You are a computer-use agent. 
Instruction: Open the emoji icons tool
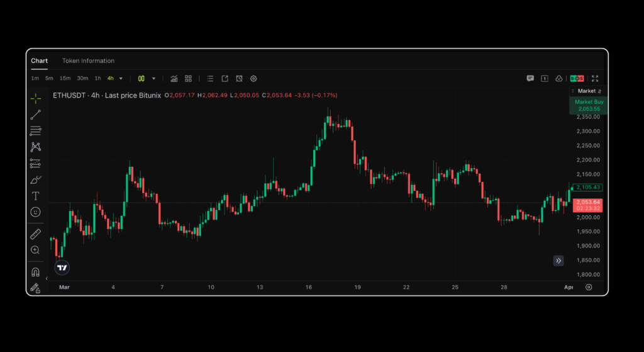click(x=36, y=212)
